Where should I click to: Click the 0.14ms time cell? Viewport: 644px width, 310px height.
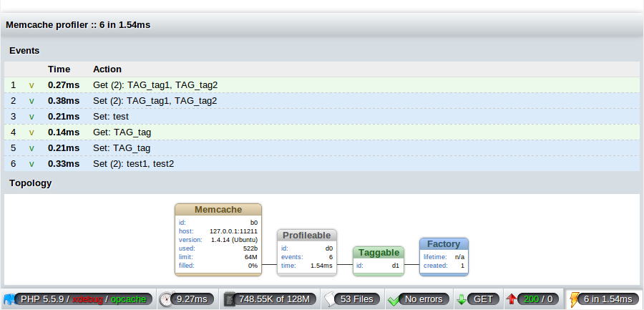pyautogui.click(x=64, y=132)
